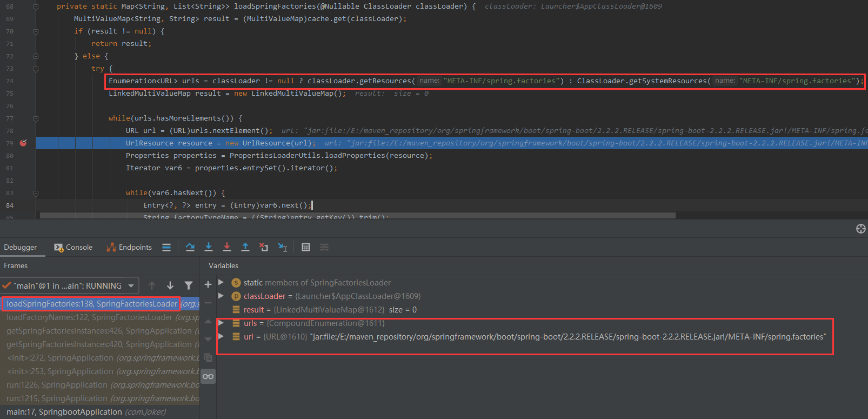Screen dimensions: 868x419
Task: Open the thread selector dropdown showing RUNNING
Action: tap(70, 285)
